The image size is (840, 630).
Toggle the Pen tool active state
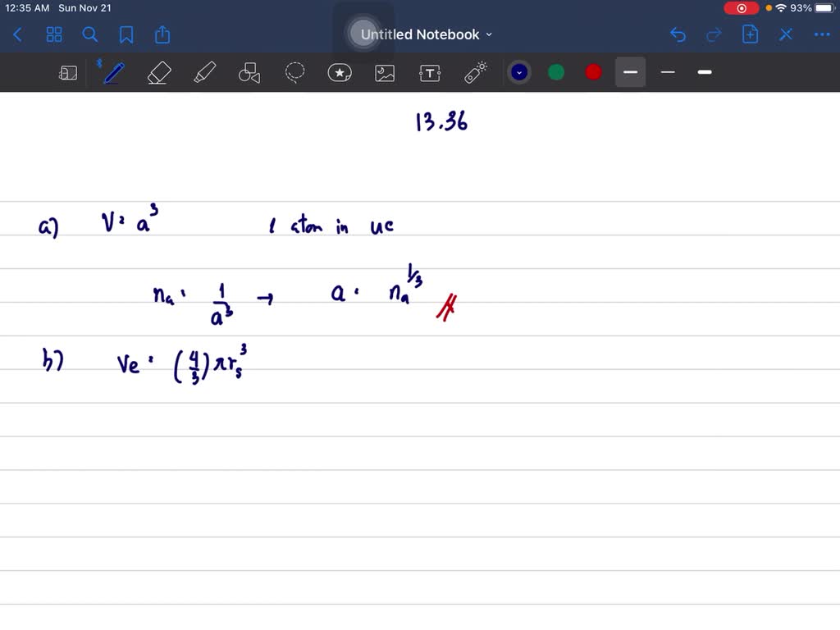click(112, 72)
